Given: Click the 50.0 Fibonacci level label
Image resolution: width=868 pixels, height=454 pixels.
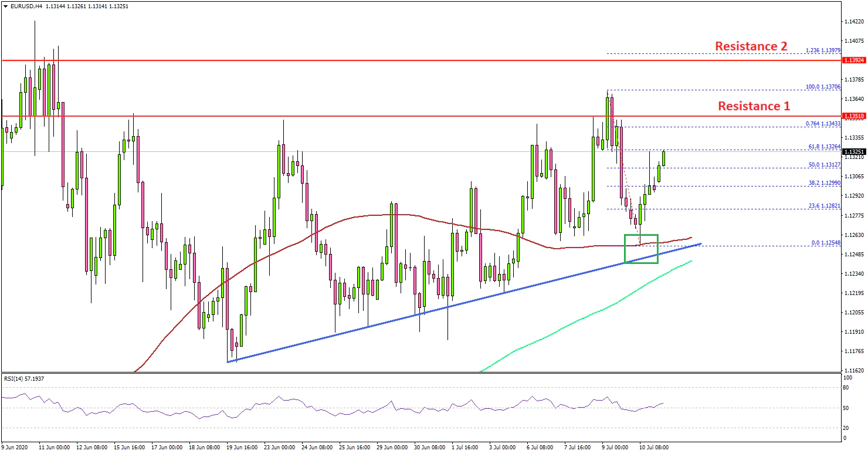Looking at the screenshot, I should click(825, 165).
